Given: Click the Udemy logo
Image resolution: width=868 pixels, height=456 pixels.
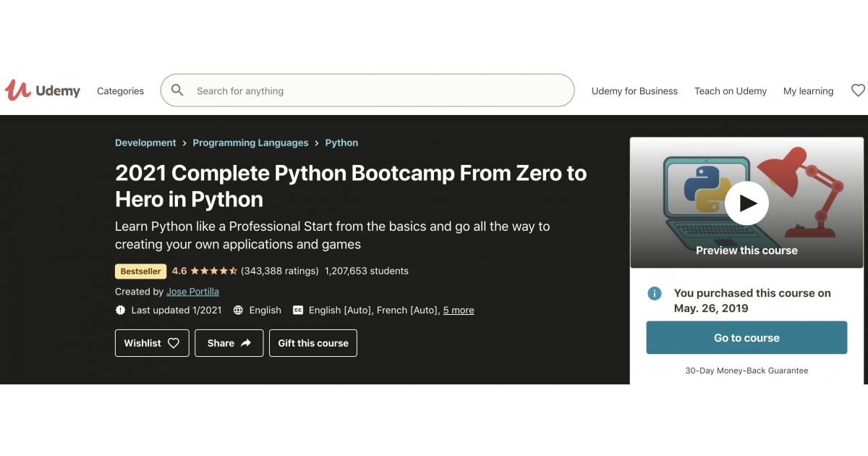Looking at the screenshot, I should point(43,90).
